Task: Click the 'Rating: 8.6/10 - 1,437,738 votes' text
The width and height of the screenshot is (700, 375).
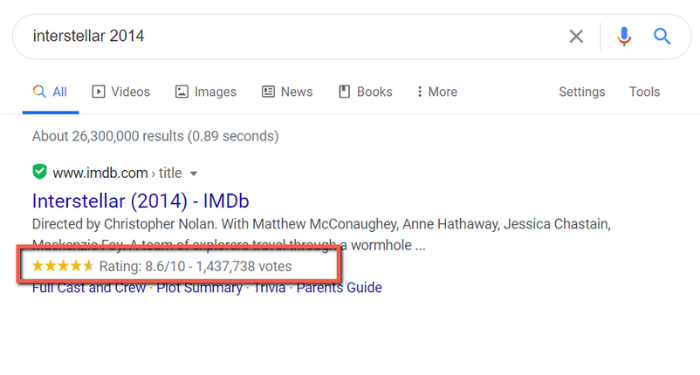Action: click(196, 266)
